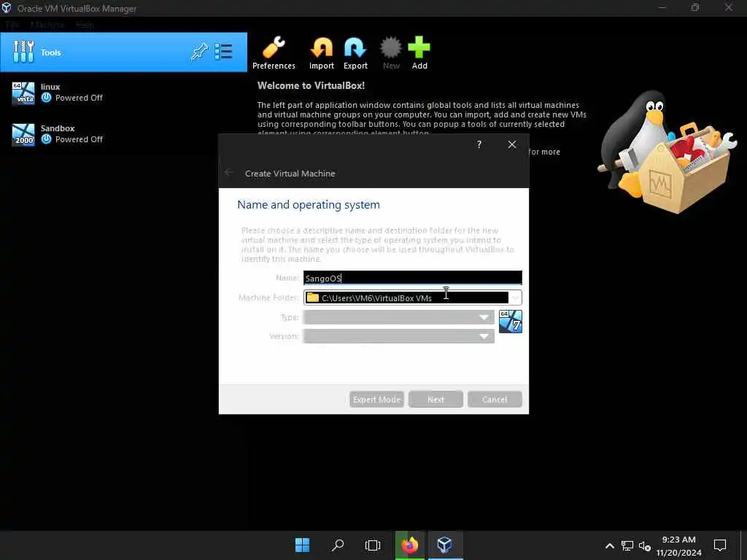Click the green Add machine icon

click(x=419, y=52)
